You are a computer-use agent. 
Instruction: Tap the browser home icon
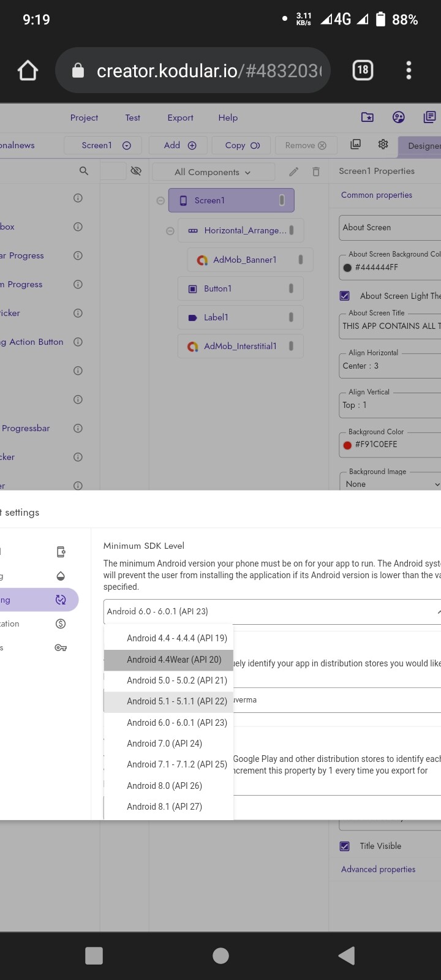click(x=28, y=70)
